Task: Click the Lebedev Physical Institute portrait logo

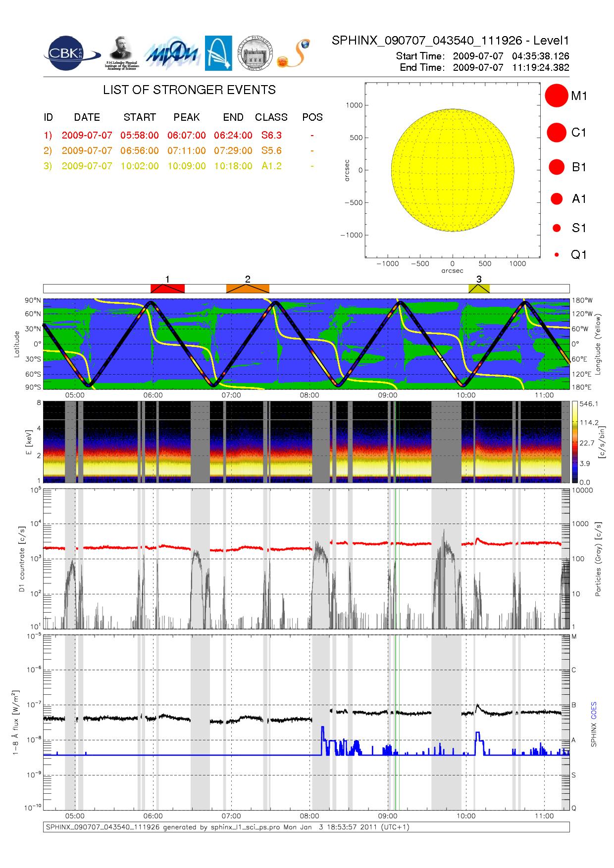Action: [x=121, y=53]
